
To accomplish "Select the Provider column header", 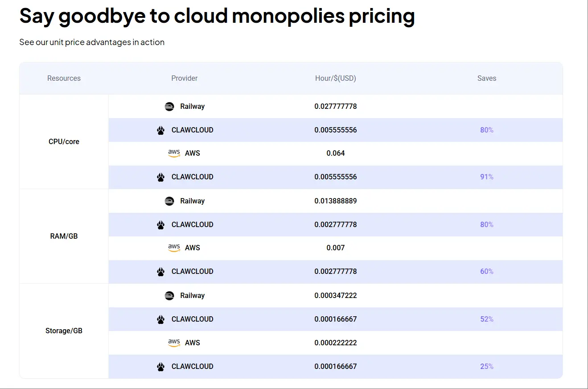I will [x=184, y=79].
